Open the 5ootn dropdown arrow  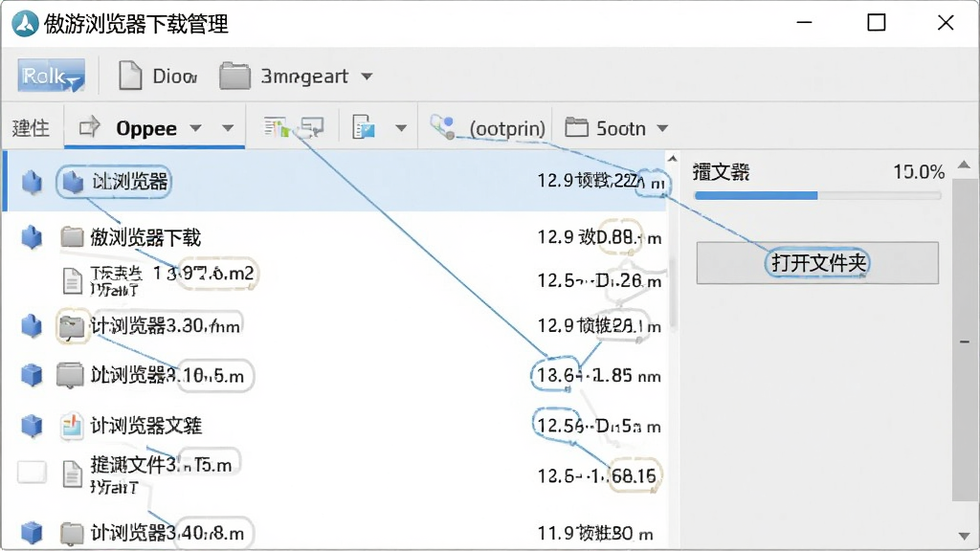click(x=662, y=129)
